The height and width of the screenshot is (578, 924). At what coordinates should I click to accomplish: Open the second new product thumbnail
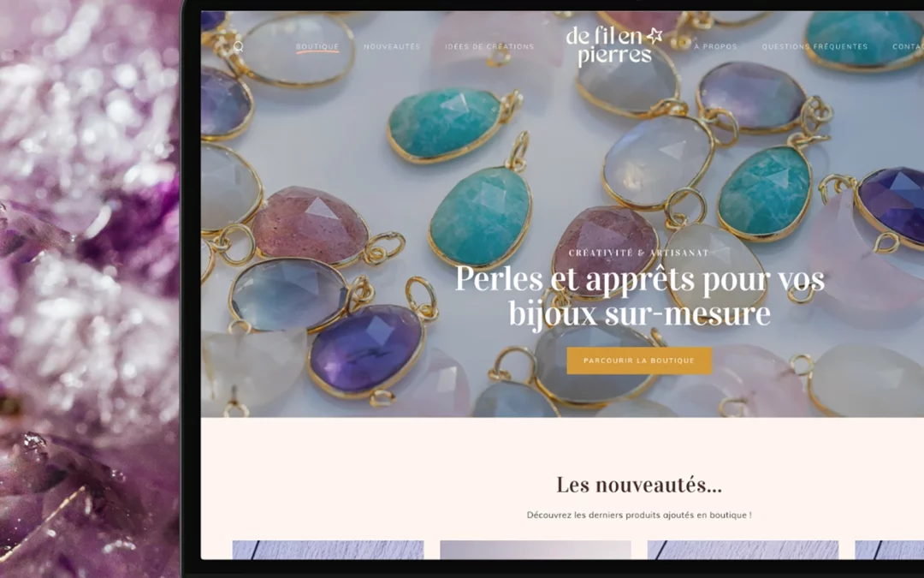pyautogui.click(x=535, y=550)
